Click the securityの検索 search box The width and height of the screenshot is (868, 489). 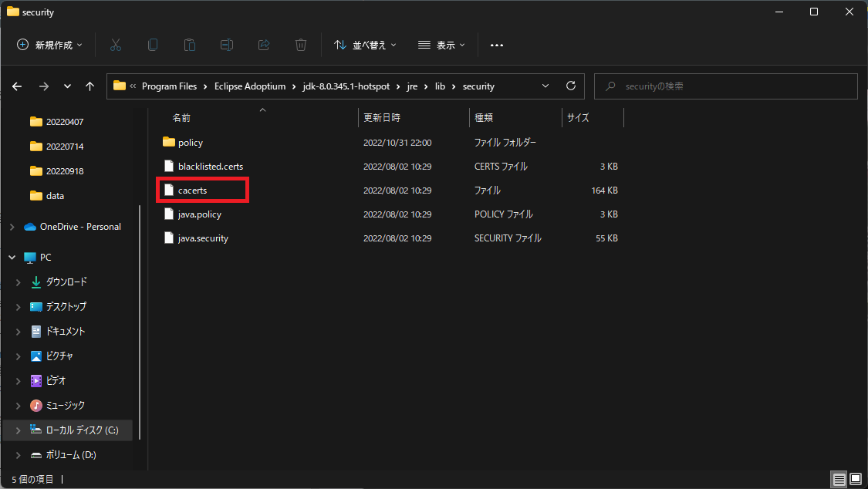[725, 86]
